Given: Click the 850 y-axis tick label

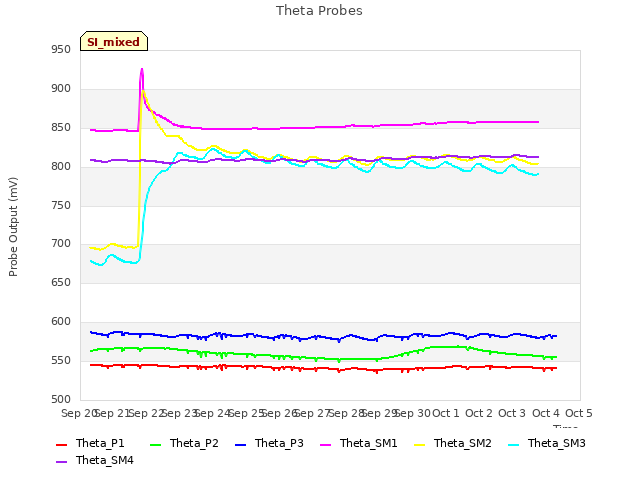Looking at the screenshot, I should pos(61,128).
